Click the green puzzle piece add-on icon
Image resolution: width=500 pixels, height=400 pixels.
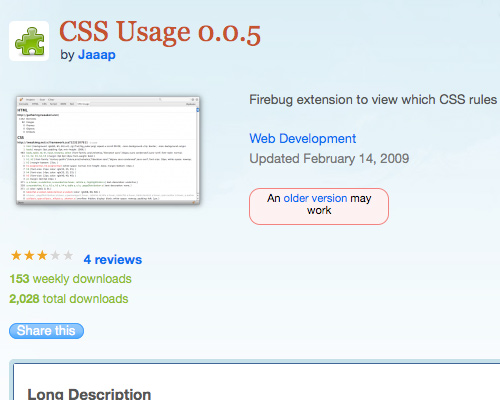[x=29, y=41]
